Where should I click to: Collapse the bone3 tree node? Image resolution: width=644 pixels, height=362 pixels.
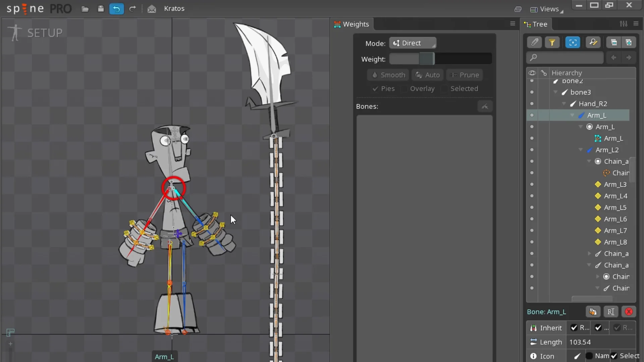pyautogui.click(x=556, y=92)
